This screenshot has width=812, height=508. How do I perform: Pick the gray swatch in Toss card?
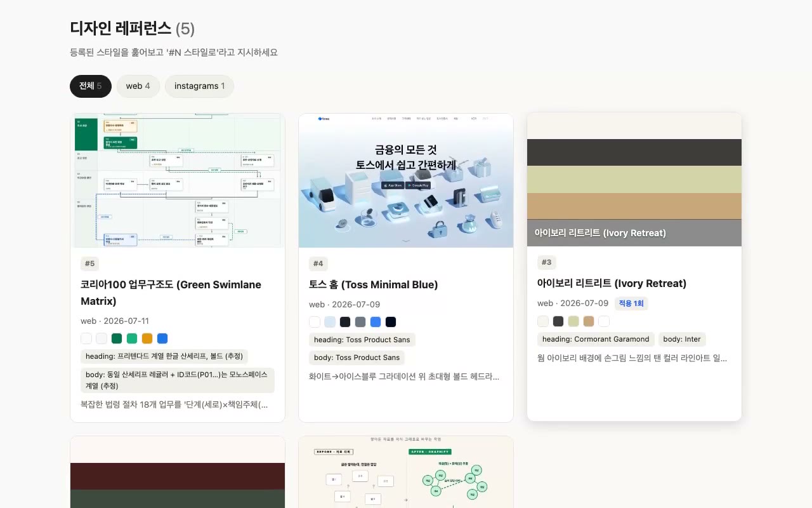coord(360,322)
